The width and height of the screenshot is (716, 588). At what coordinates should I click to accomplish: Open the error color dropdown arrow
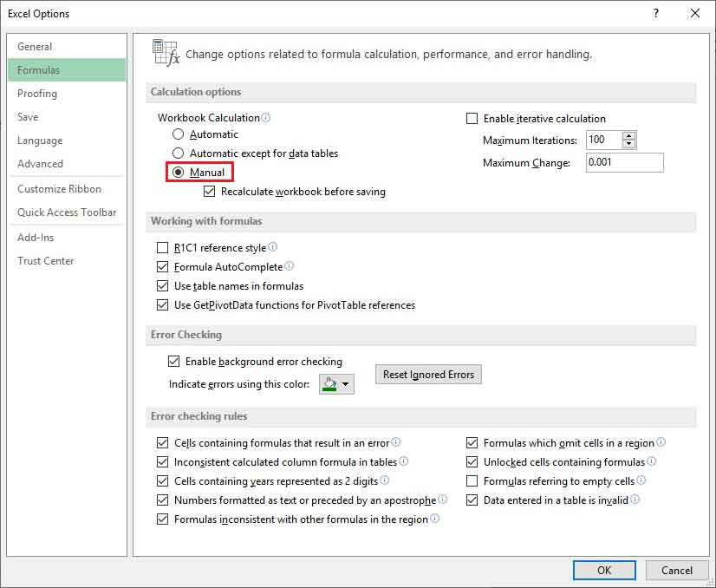pos(345,383)
